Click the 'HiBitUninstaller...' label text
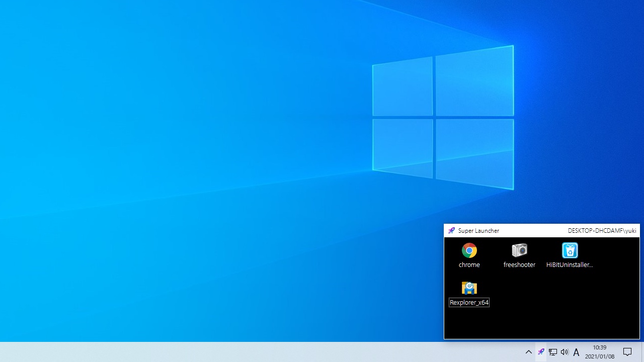This screenshot has width=644, height=362. pyautogui.click(x=570, y=265)
